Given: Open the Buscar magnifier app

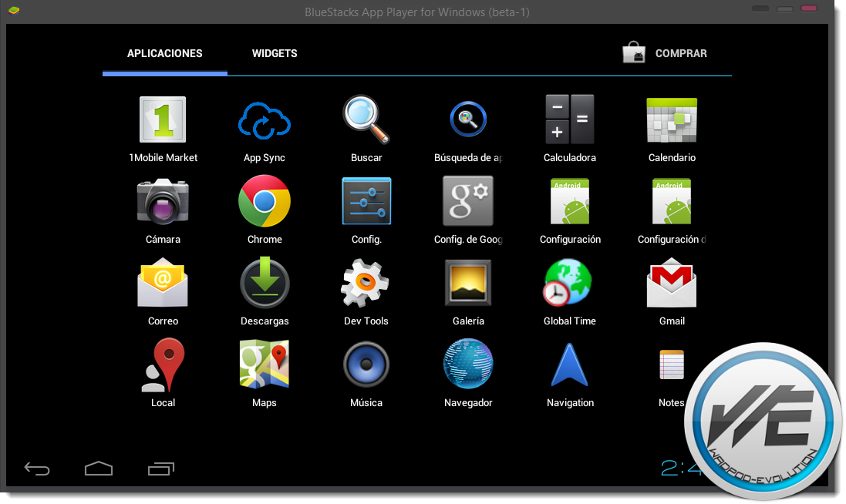Looking at the screenshot, I should pyautogui.click(x=366, y=119).
